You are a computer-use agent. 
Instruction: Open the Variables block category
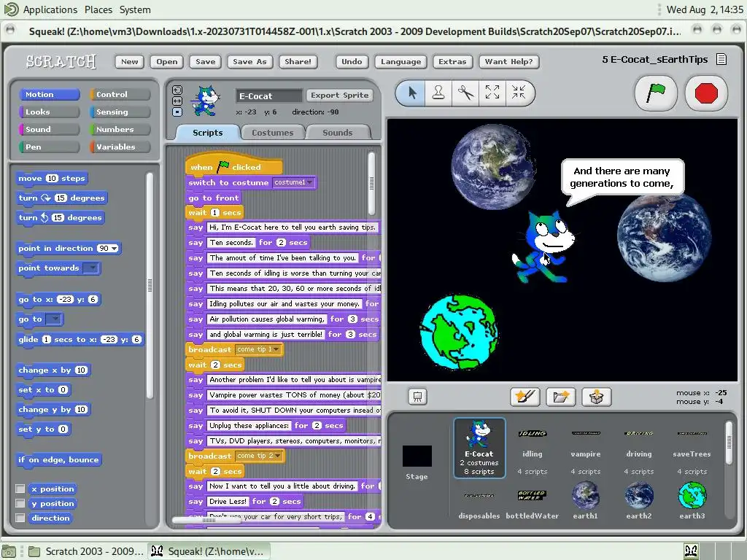120,147
